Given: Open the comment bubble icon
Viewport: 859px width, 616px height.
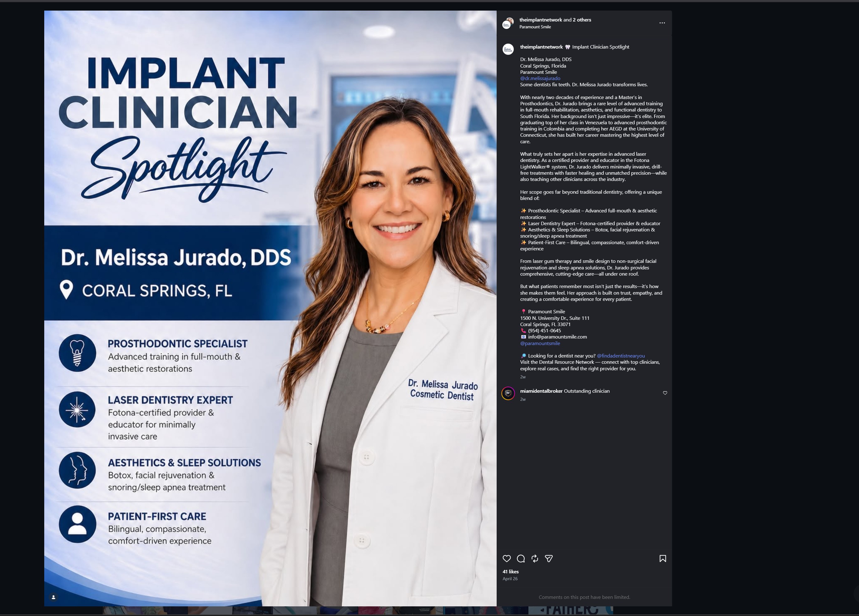Looking at the screenshot, I should (521, 558).
